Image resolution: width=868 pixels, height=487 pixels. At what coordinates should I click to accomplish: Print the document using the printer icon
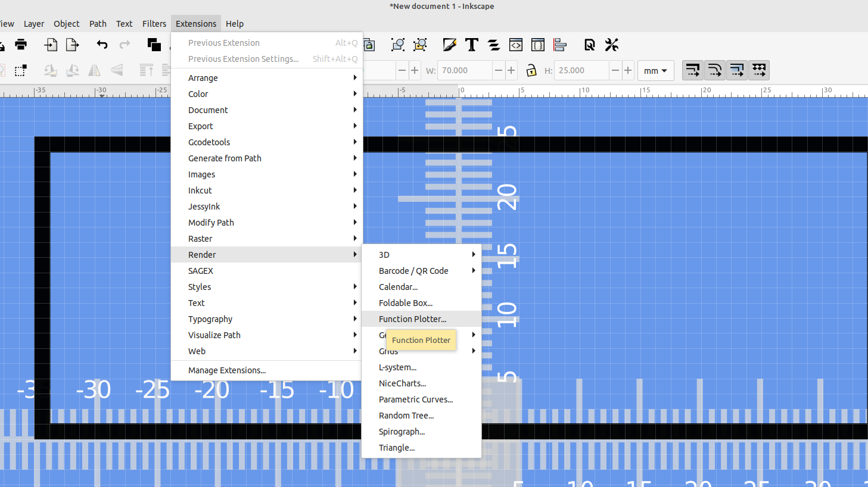point(21,45)
